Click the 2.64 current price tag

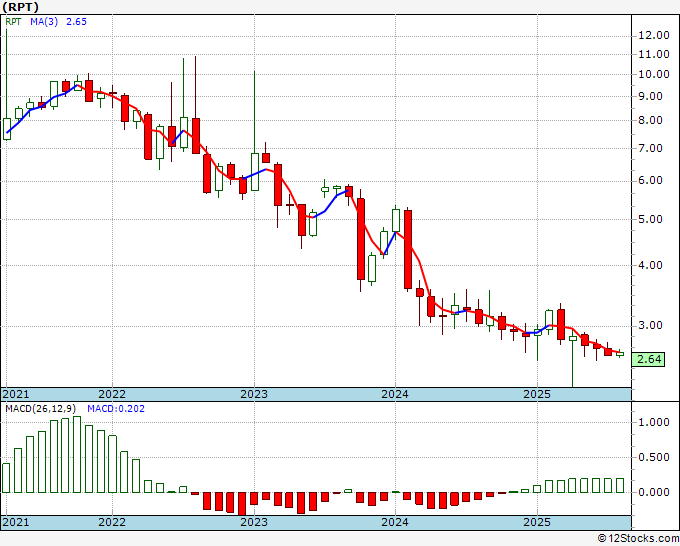649,359
